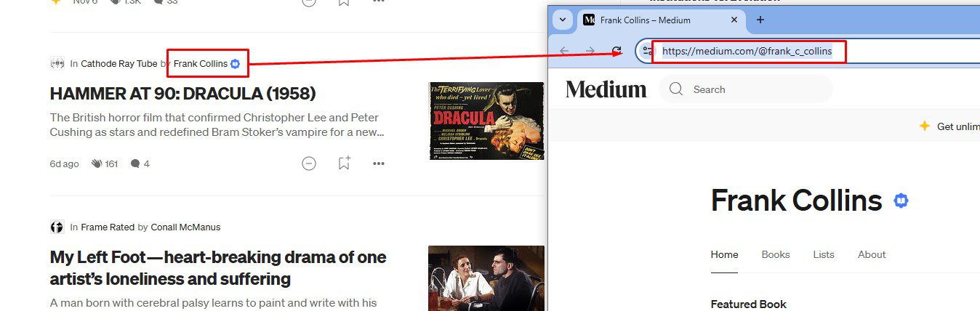This screenshot has width=980, height=311.
Task: Clap icon with 161 on Dracula story
Action: (105, 163)
